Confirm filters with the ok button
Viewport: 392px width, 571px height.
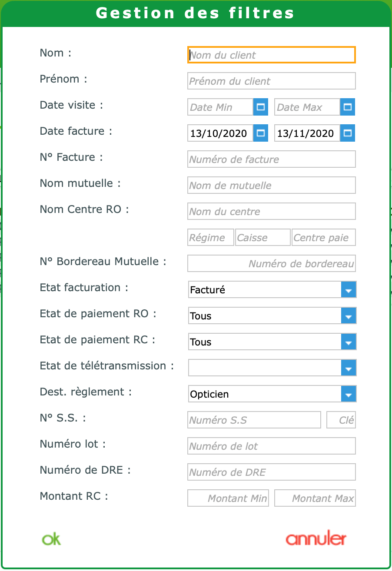pyautogui.click(x=51, y=539)
